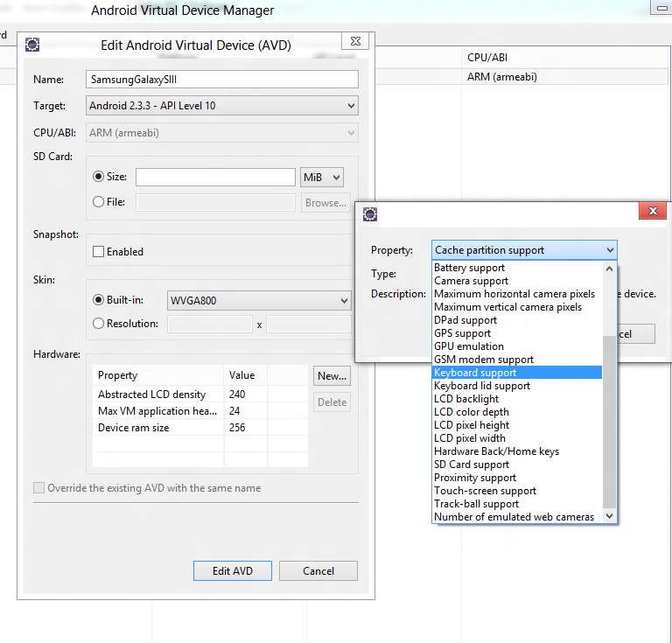Image resolution: width=672 pixels, height=643 pixels.
Task: Select the SD Card Size radio button
Action: click(x=99, y=177)
